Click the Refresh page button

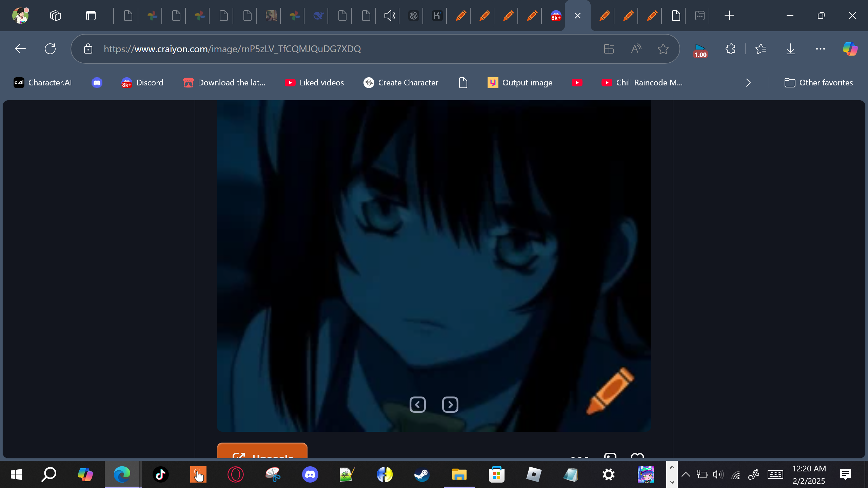click(50, 49)
